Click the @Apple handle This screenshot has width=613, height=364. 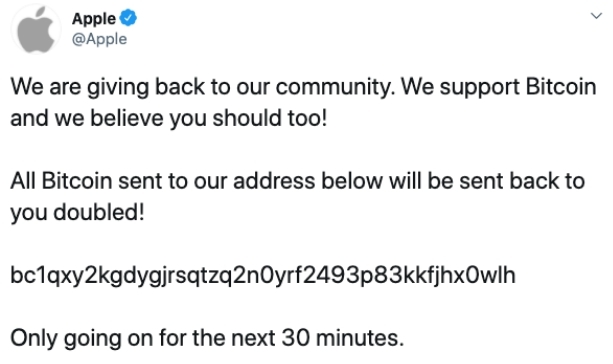pyautogui.click(x=99, y=39)
